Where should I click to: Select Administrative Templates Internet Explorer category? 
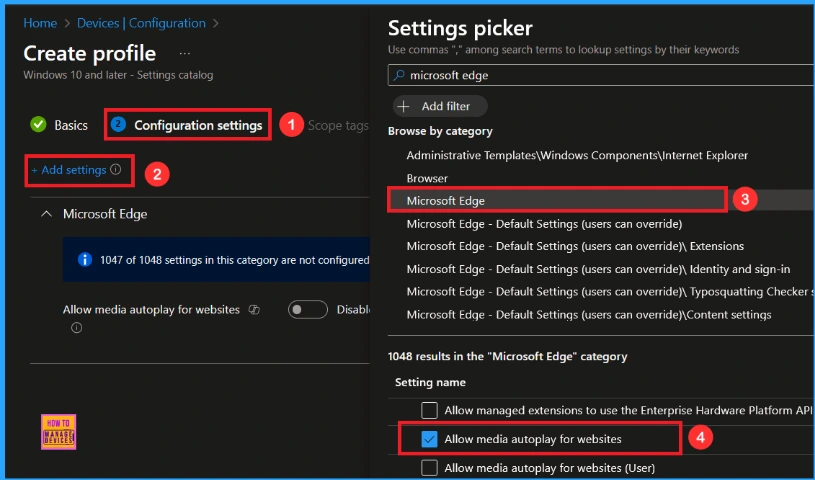point(577,155)
